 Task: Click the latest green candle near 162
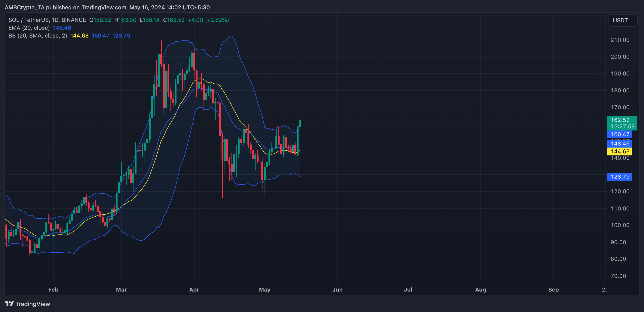[x=300, y=123]
